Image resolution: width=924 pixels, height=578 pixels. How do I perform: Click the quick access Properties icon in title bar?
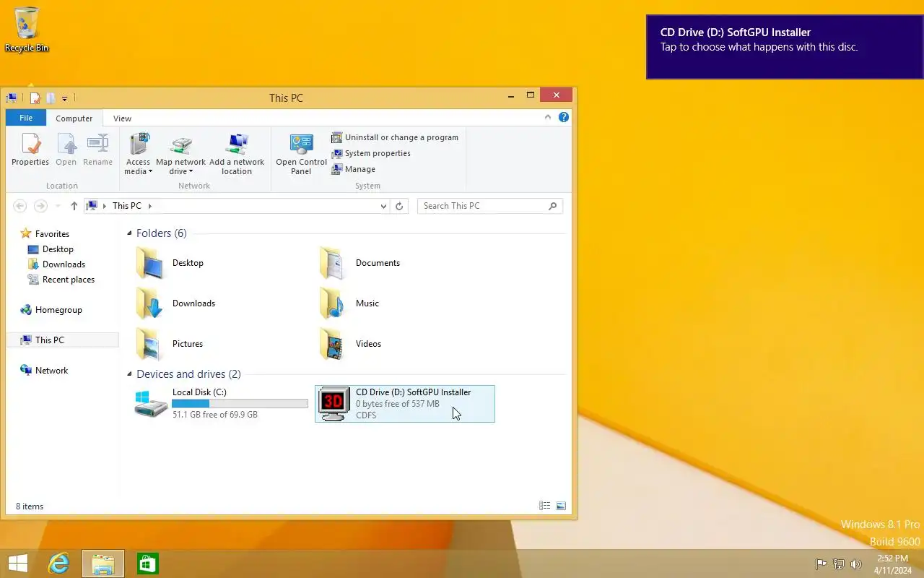click(x=35, y=98)
